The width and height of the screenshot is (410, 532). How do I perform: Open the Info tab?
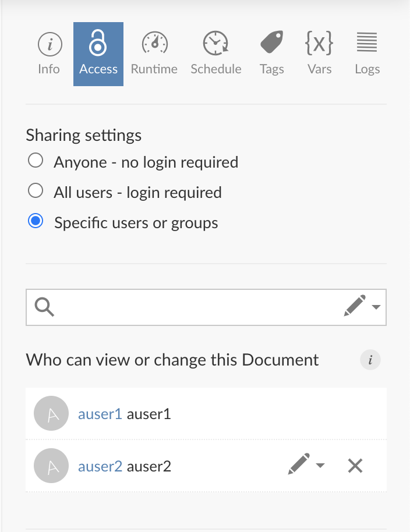point(50,54)
